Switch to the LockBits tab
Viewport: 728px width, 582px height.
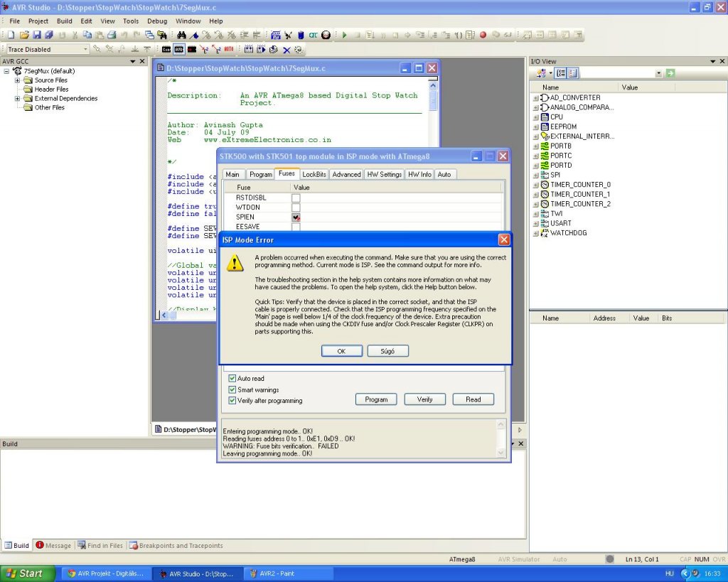click(x=314, y=175)
